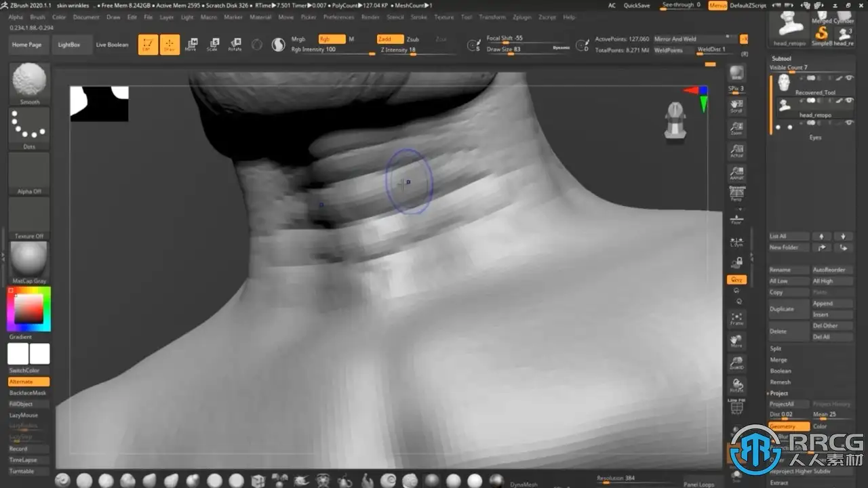Viewport: 868px width, 488px height.
Task: Open the Preferences menu
Action: [x=338, y=17]
